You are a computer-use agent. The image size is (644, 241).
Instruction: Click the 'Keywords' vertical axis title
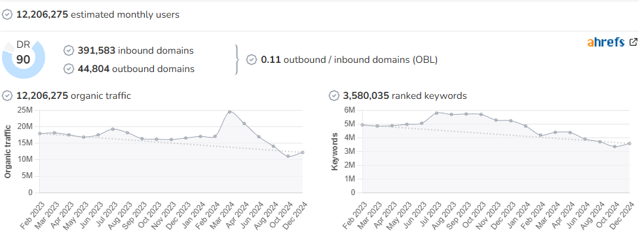tap(334, 151)
